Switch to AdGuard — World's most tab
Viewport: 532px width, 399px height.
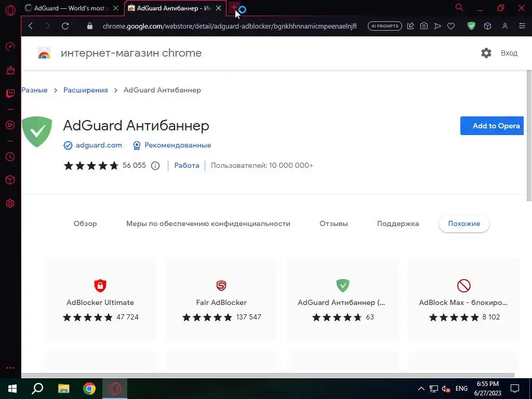pyautogui.click(x=70, y=8)
